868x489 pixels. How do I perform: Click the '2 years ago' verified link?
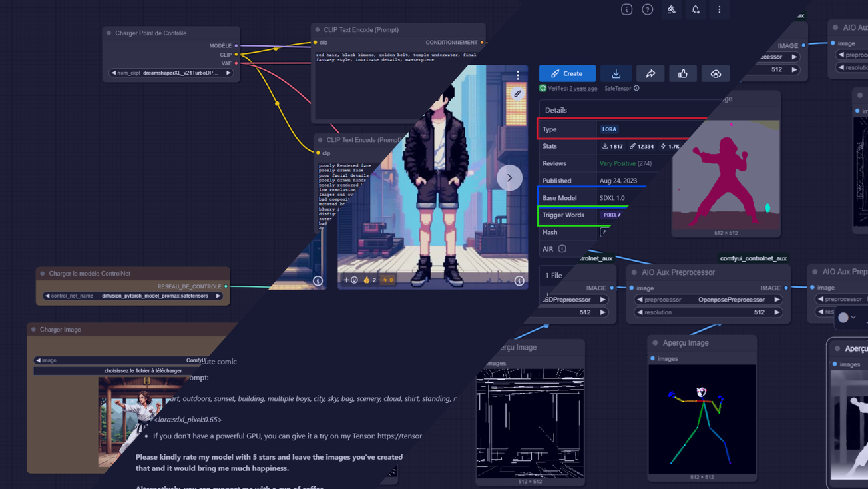click(583, 89)
